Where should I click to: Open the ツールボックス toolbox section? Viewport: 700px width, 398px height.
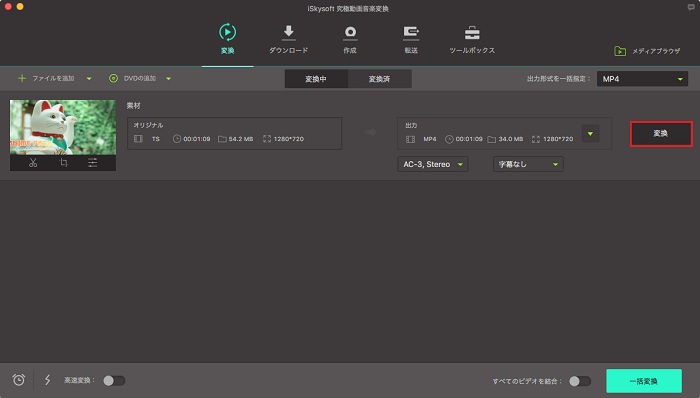point(472,39)
